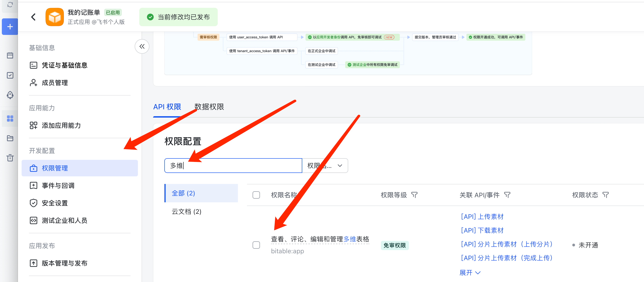Click the NEW badge in flow diagram
The height and width of the screenshot is (282, 644).
[389, 37]
